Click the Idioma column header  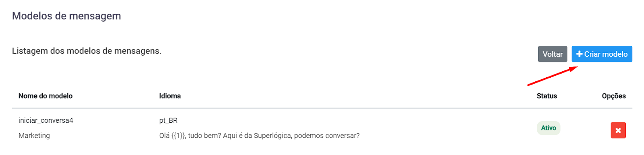170,96
